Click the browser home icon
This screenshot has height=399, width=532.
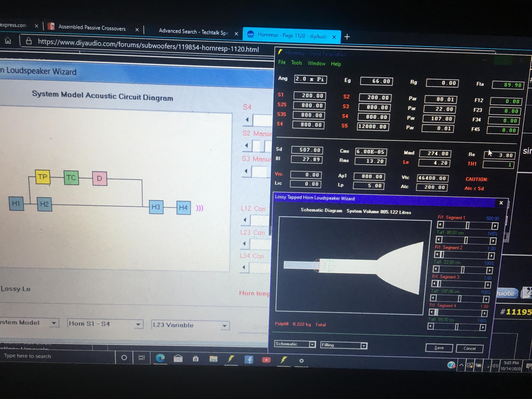tap(8, 40)
